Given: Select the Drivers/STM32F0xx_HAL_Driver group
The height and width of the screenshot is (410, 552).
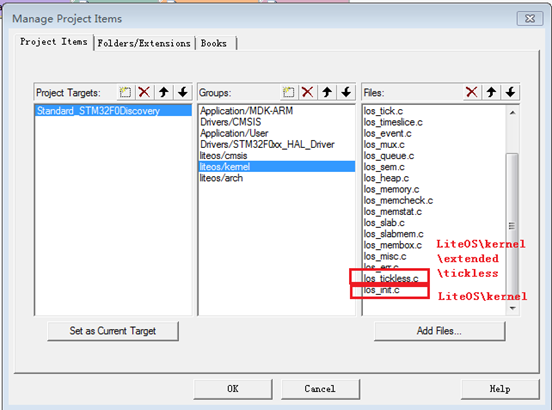Looking at the screenshot, I should point(276,145).
